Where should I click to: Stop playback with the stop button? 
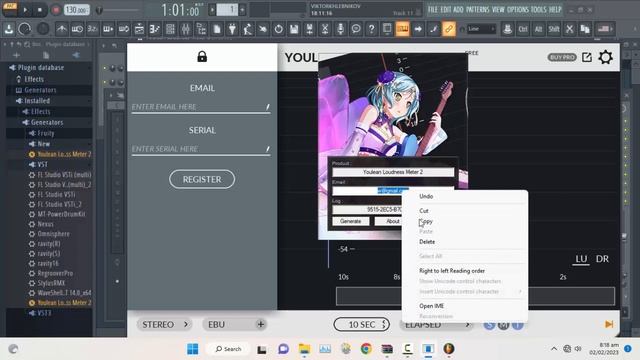[x=40, y=9]
